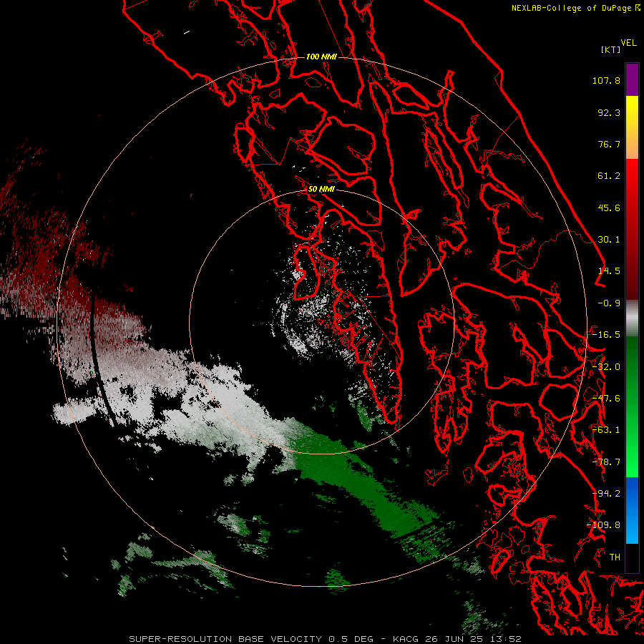Click the -32.0 velocity scale label
The height and width of the screenshot is (644, 644).
(x=606, y=367)
